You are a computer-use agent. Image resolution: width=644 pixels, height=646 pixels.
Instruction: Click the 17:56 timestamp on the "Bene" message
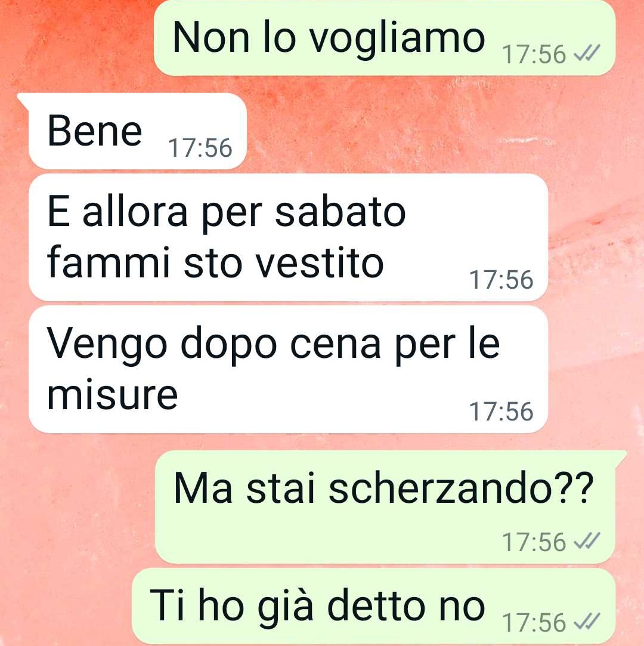[200, 148]
